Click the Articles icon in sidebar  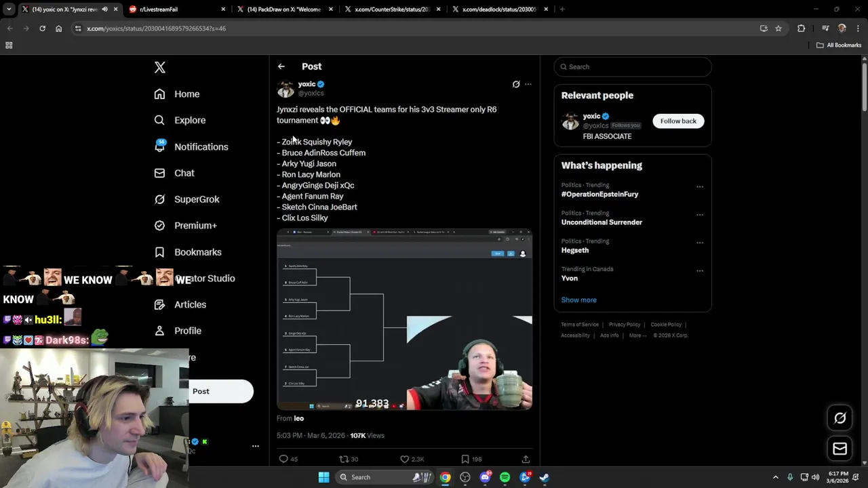pyautogui.click(x=159, y=304)
